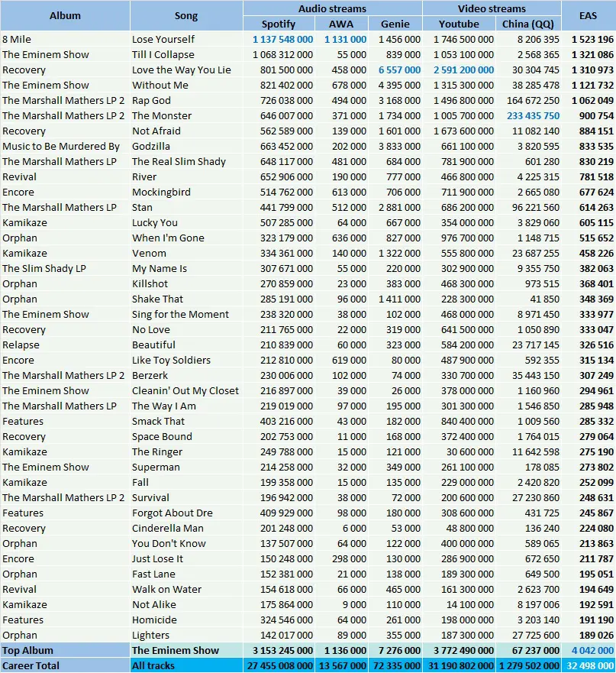Select the Cinderella Man cell
This screenshot has height=673, width=616.
pos(186,529)
